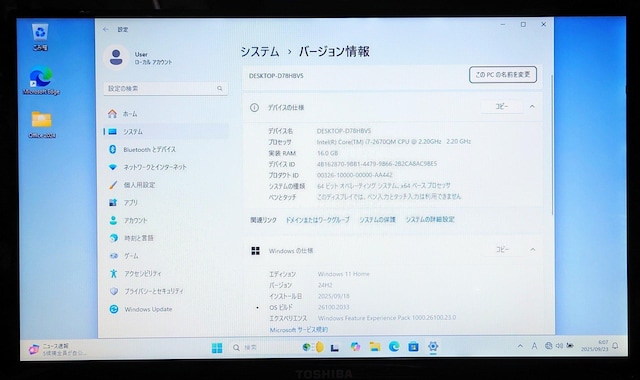Image resolution: width=640 pixels, height=380 pixels.
Task: Open network status icon in tray
Action: pos(549,346)
